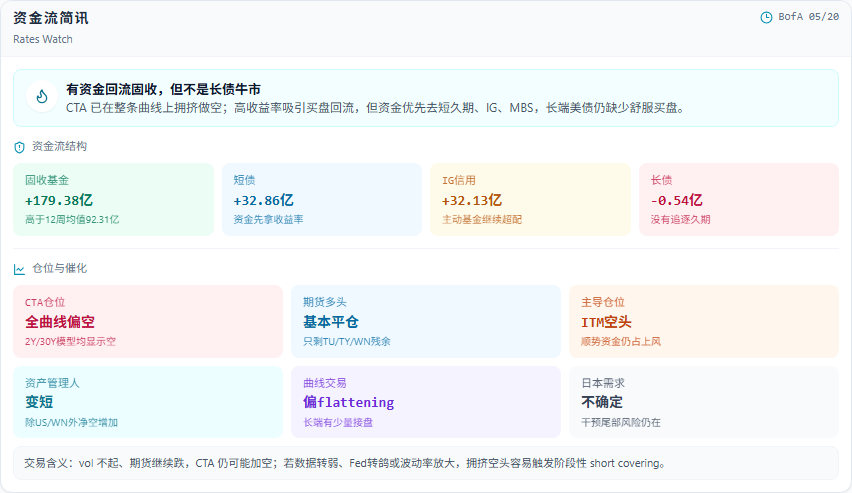Click the 仓位与催化 section heading
Viewport: 852px width, 493px height.
tap(59, 269)
